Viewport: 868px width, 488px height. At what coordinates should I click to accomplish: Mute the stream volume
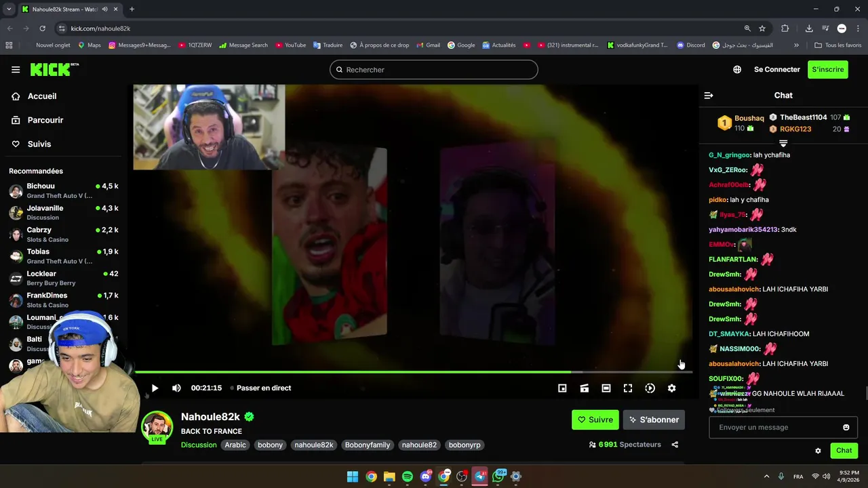click(x=176, y=388)
